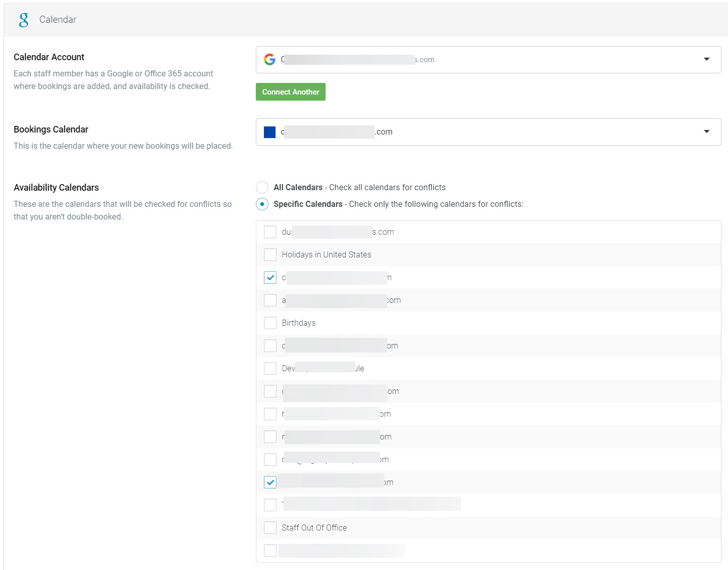Enable the Birthdays calendar checkbox
728x570 pixels.
coord(270,323)
